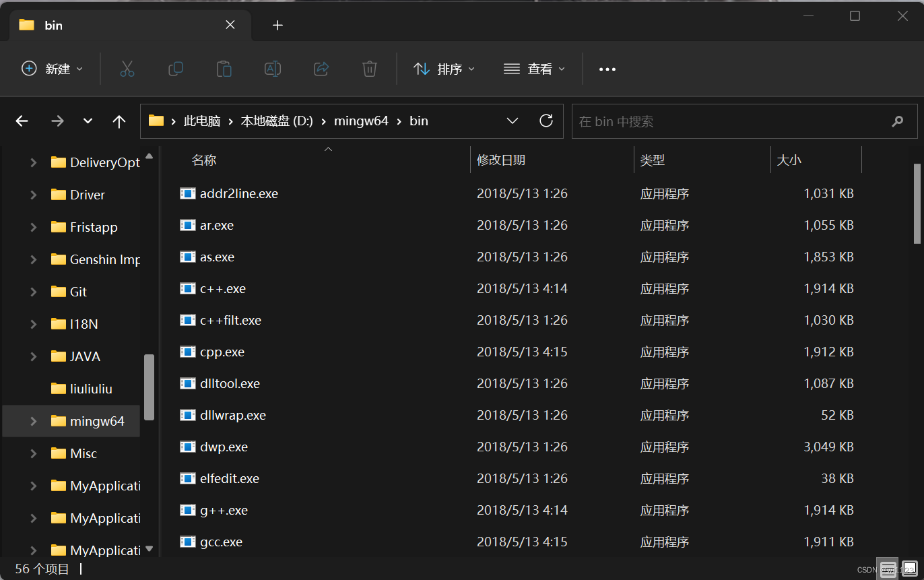
Task: Click 此电脑 in the address breadcrumb
Action: click(x=203, y=121)
